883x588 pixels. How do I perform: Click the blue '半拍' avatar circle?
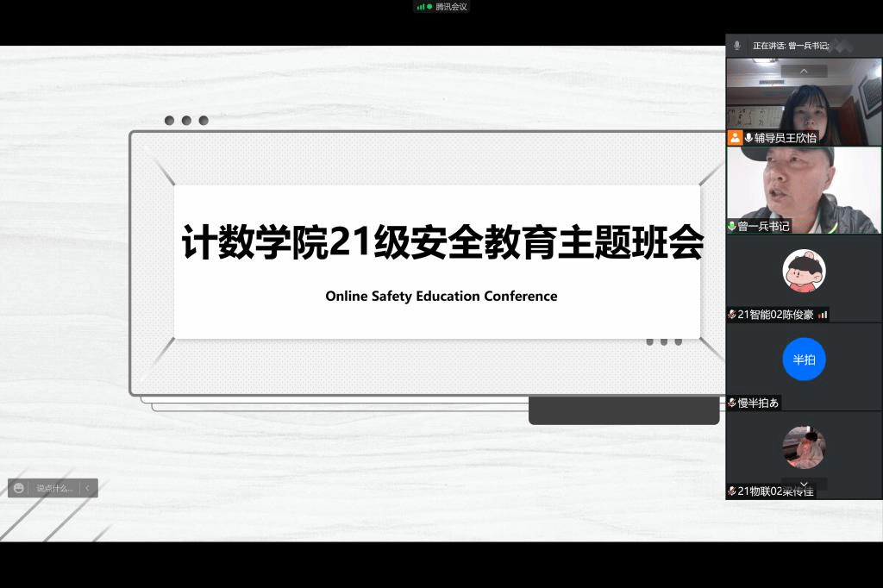click(x=804, y=360)
